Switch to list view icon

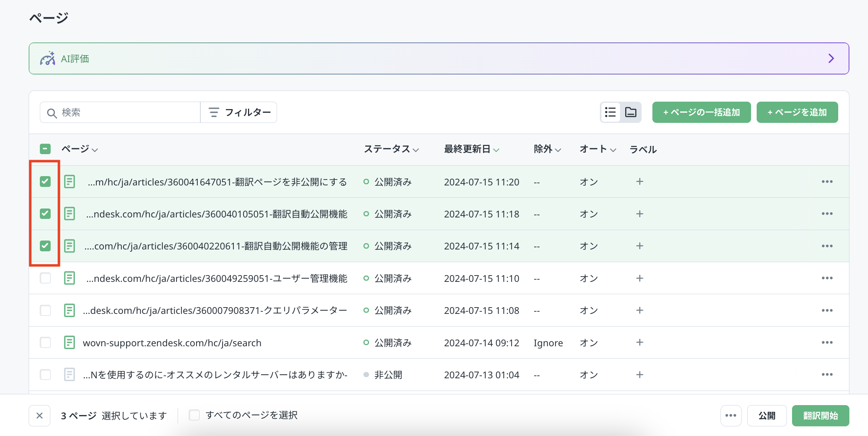pyautogui.click(x=610, y=112)
